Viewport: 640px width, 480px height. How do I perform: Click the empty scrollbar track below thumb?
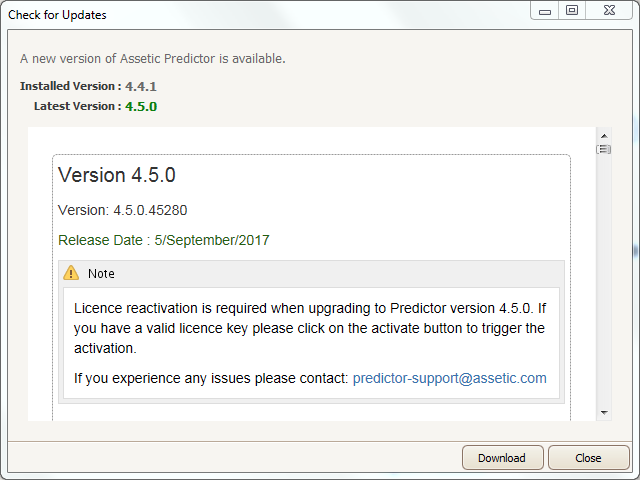pos(604,281)
